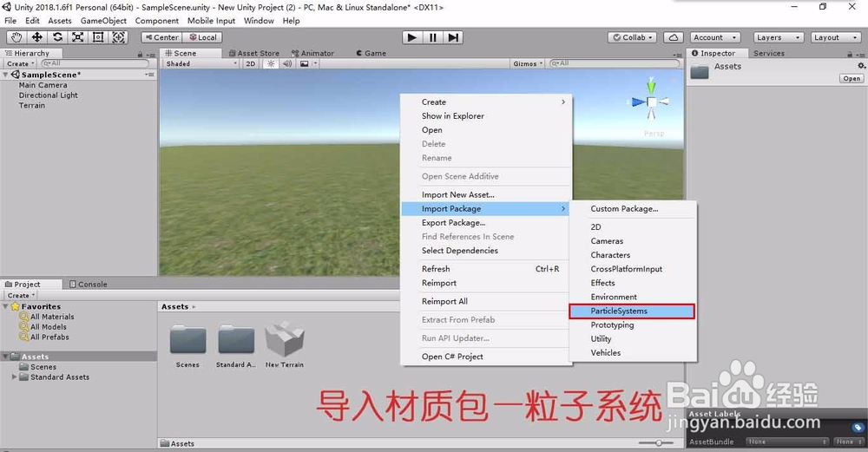This screenshot has width=868, height=452.
Task: Switch to the Asset Store tab
Action: tap(253, 53)
